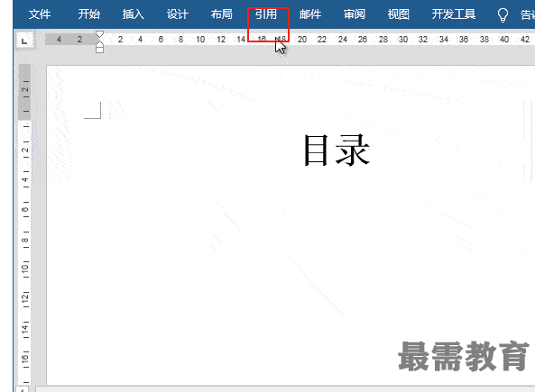535x392 pixels.
Task: Click the 引用 ribbon tab
Action: tap(266, 14)
